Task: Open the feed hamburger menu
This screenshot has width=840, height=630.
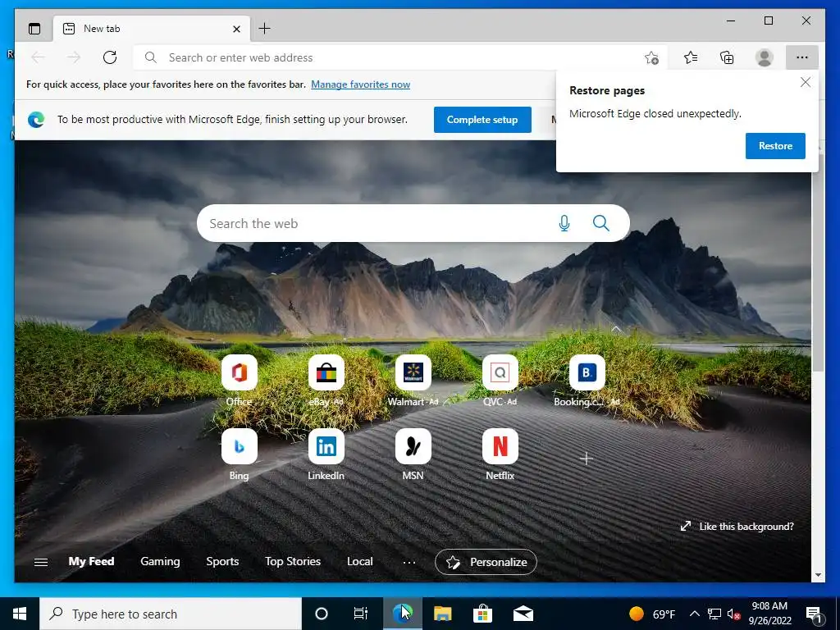Action: coord(41,562)
